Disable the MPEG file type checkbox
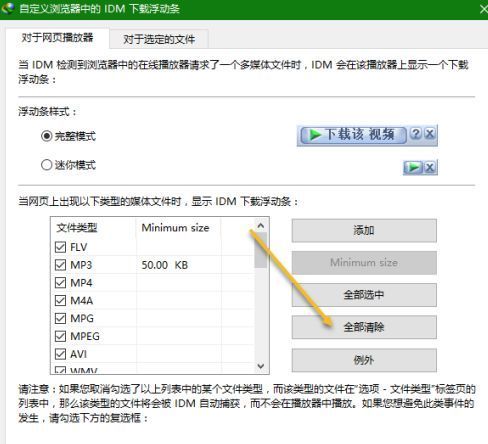This screenshot has width=488, height=444. 60,336
